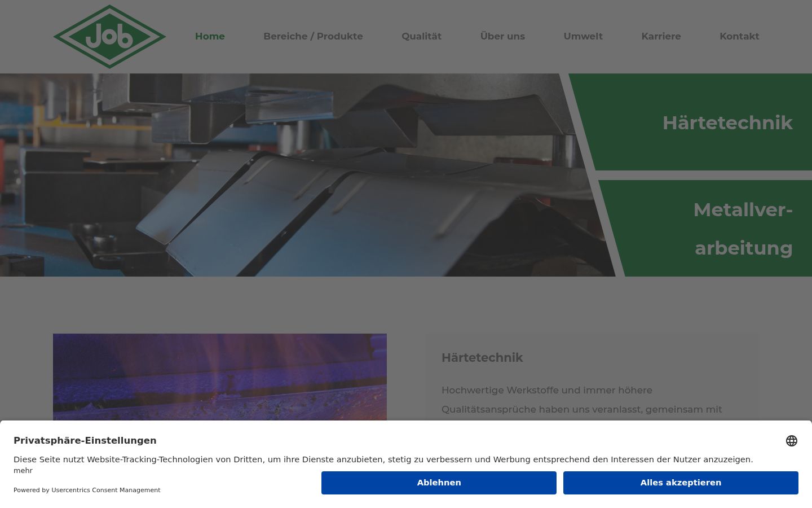Open the flame hardening photo thumbnail
The width and height of the screenshot is (812, 508).
point(220,377)
